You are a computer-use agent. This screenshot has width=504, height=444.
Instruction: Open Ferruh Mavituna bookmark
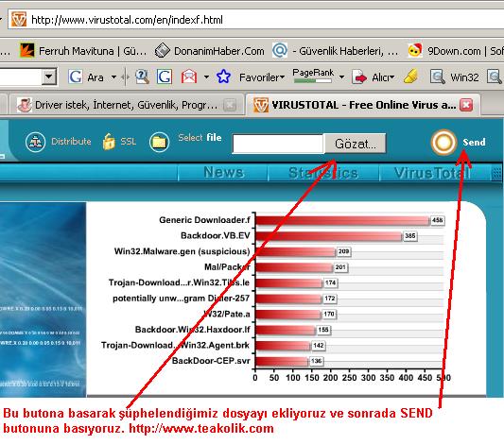83,51
